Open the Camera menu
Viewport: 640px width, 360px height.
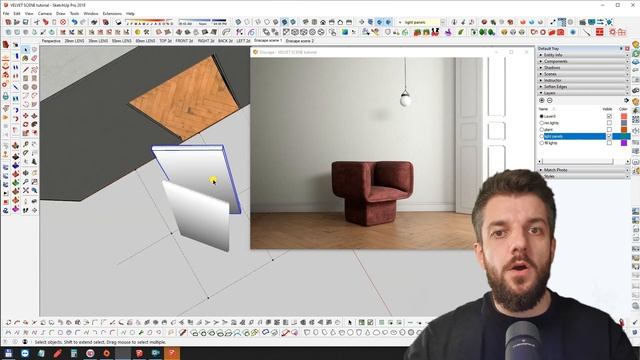click(x=45, y=13)
